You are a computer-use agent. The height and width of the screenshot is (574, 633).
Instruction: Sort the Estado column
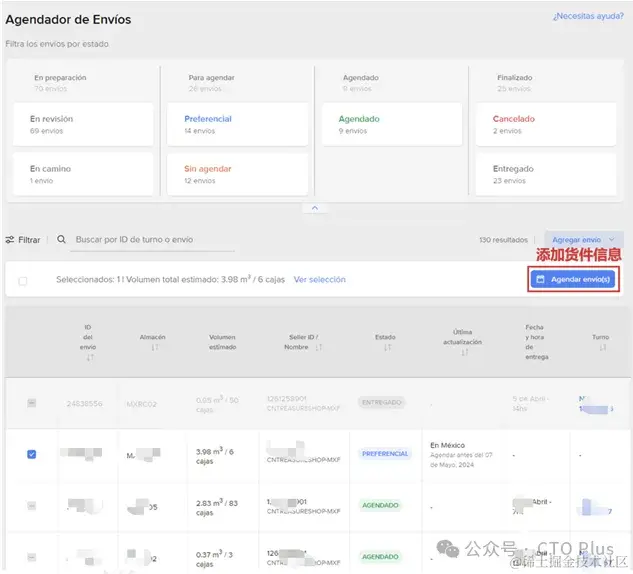click(x=388, y=348)
